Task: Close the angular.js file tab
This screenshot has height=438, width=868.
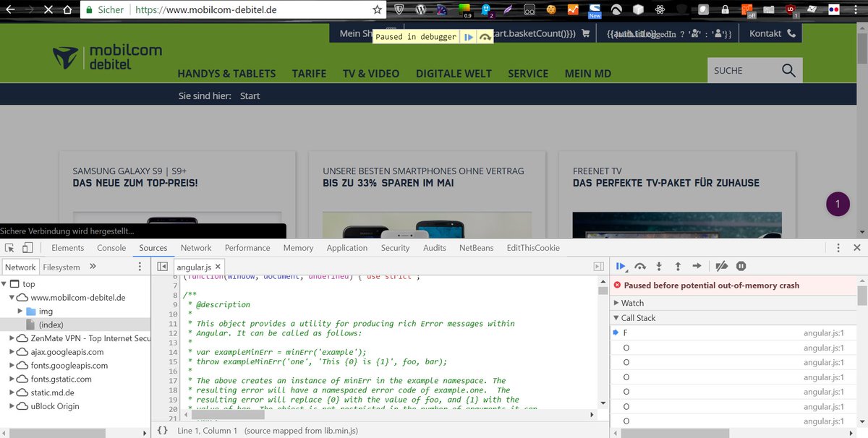Action: pos(218,267)
